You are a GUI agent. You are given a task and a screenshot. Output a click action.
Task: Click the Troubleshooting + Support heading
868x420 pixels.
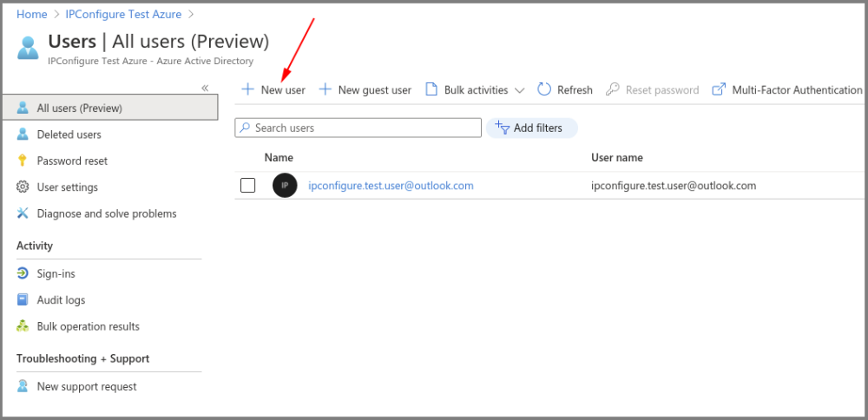point(83,358)
